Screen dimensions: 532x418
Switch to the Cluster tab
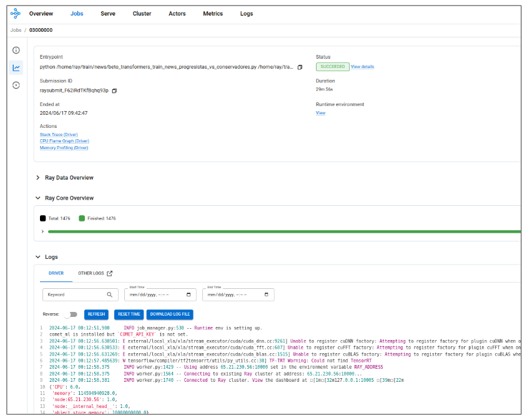(x=142, y=13)
